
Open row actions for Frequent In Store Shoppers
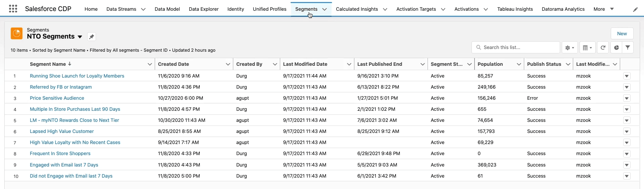click(x=627, y=154)
